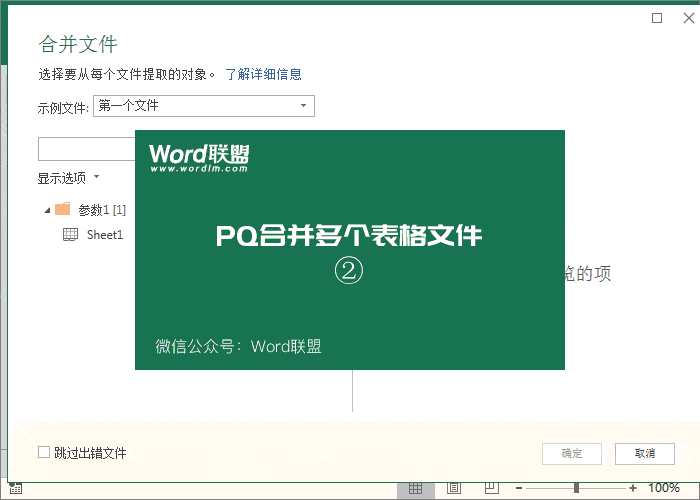Image resolution: width=700 pixels, height=500 pixels.
Task: Click the 参数1 [1] folder label
Action: (x=102, y=210)
